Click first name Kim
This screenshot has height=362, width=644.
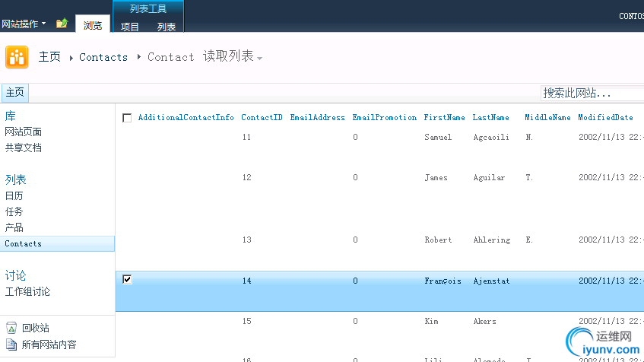point(431,322)
